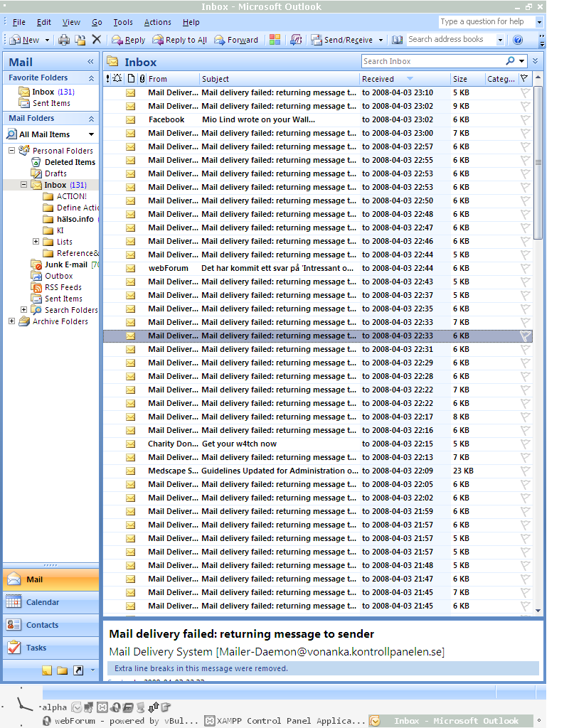Viewport: 569px width, 728px height.
Task: Open the New item dropdown arrow
Action: coord(47,40)
